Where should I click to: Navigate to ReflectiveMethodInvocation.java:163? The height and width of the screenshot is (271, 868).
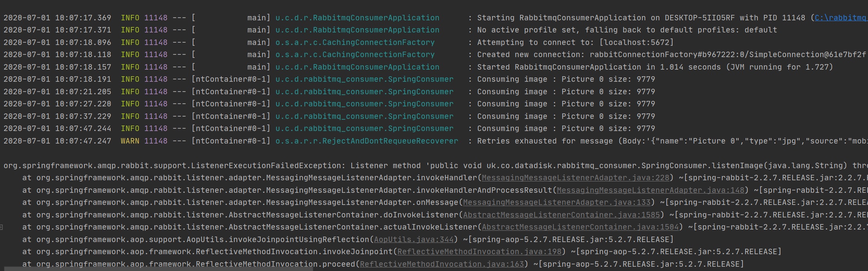[442, 264]
